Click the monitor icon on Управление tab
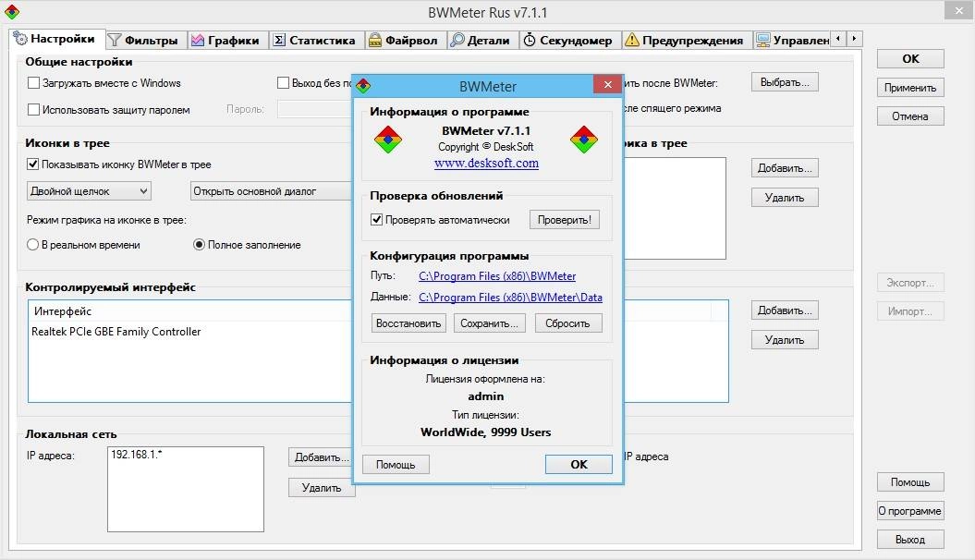975x560 pixels. point(763,41)
